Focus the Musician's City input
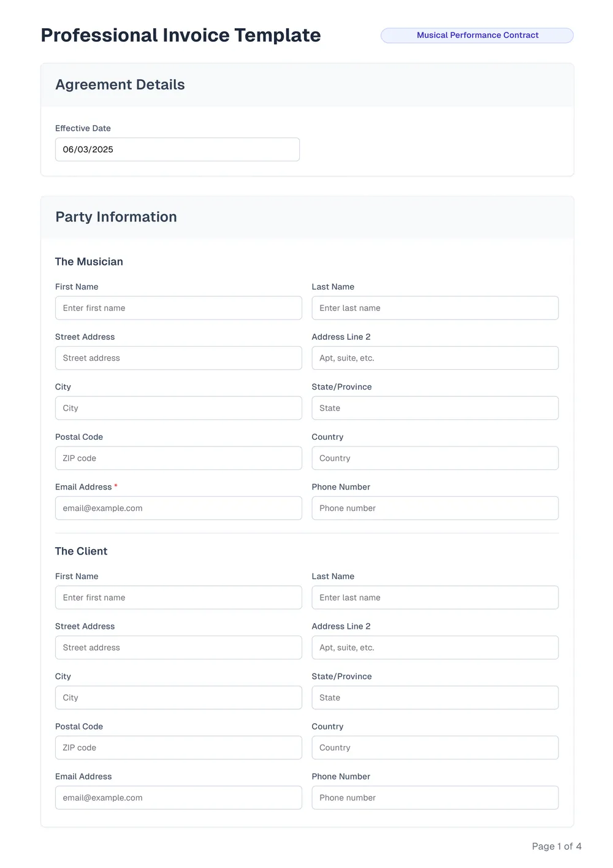Image resolution: width=613 pixels, height=868 pixels. coord(178,408)
